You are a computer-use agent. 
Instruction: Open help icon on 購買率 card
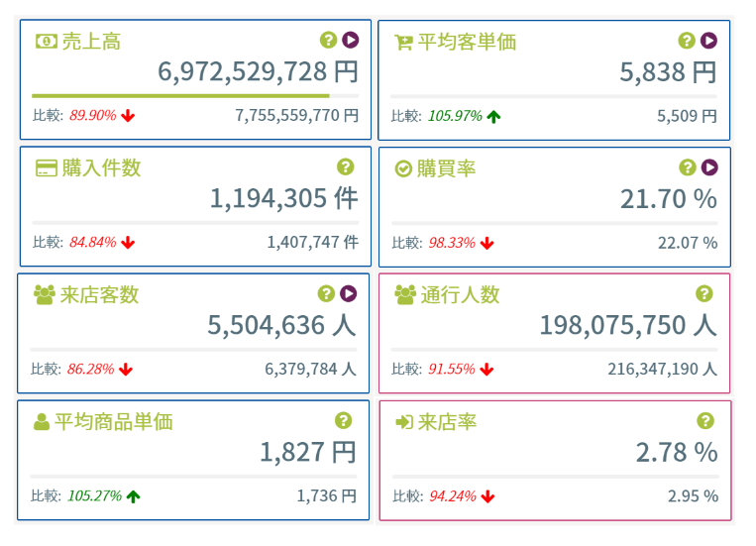(687, 167)
